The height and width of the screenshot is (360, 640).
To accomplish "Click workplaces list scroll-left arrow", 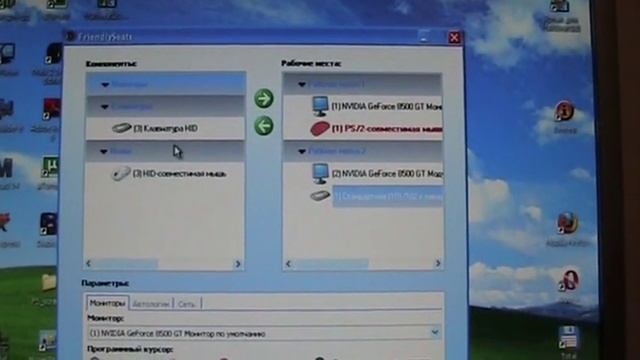I will (x=288, y=264).
